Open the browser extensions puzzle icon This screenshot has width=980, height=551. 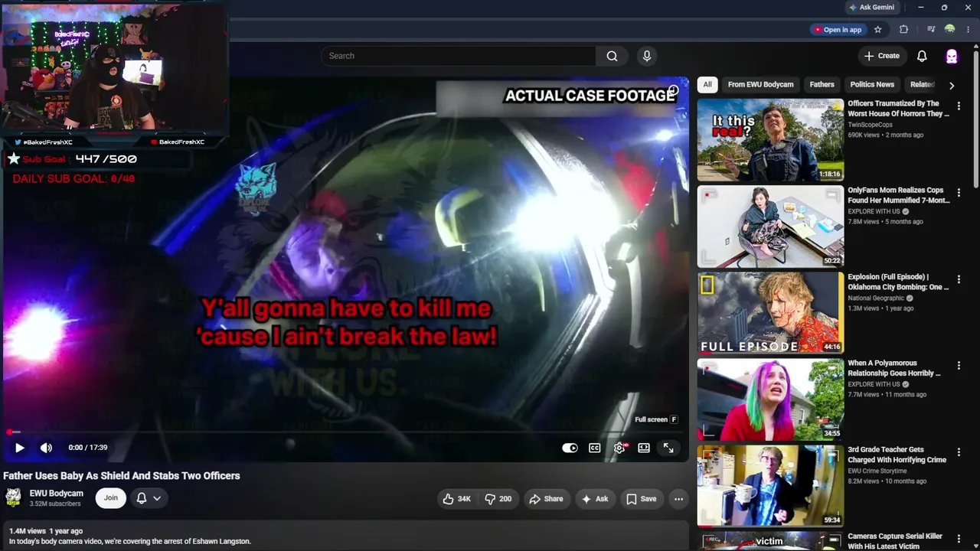coord(903,30)
